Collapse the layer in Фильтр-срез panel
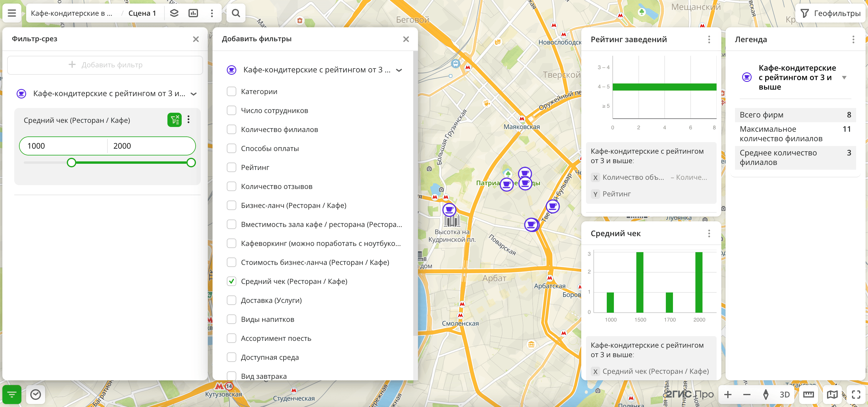Viewport: 868px width, 407px height. [194, 94]
